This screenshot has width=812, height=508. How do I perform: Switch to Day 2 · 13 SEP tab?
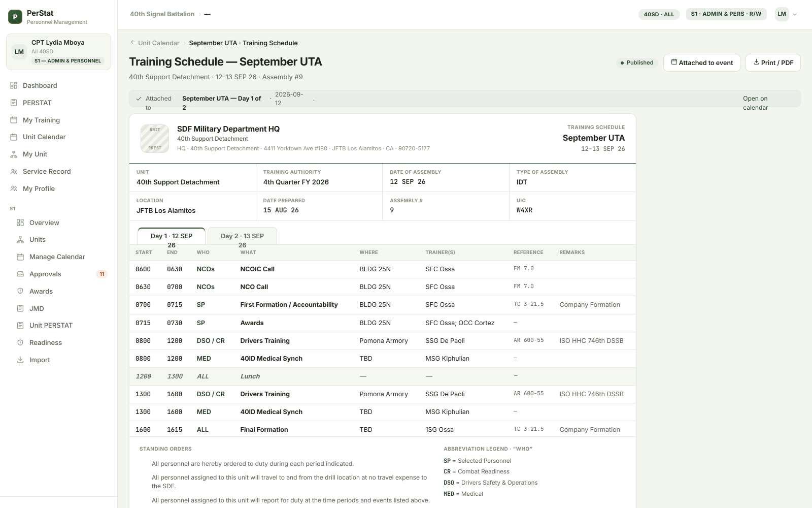pyautogui.click(x=242, y=236)
